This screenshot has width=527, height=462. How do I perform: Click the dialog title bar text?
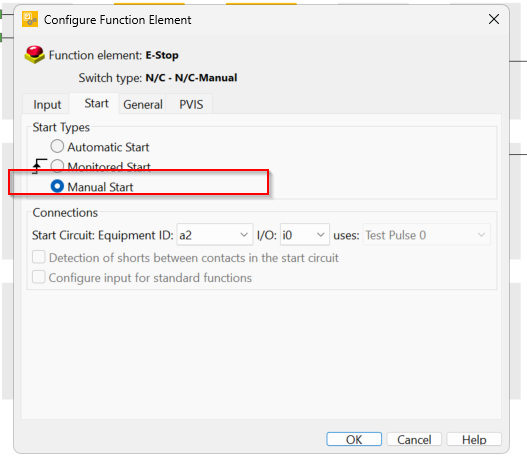[x=118, y=20]
